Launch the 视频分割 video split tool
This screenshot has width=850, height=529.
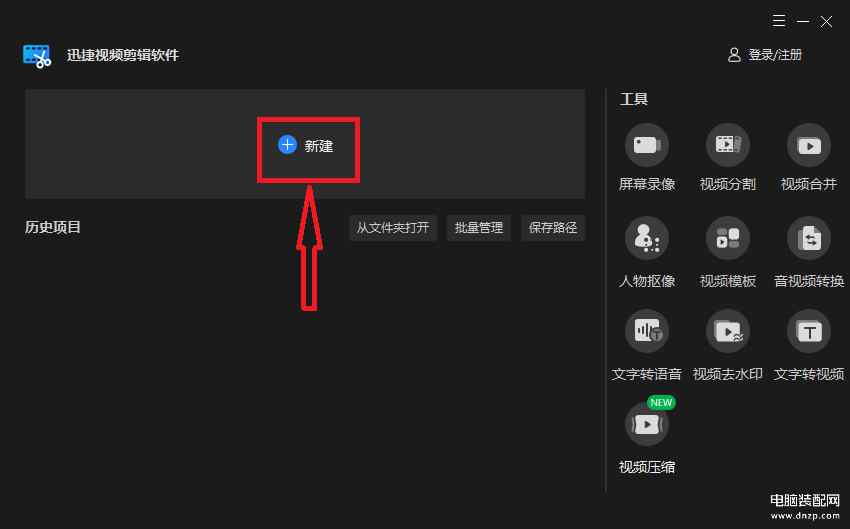(x=727, y=145)
